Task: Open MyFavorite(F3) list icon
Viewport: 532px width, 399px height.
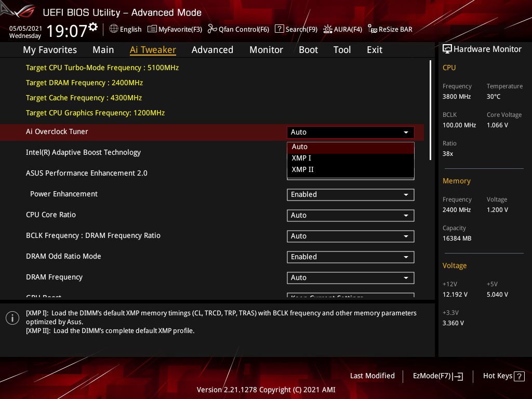Action: point(152,29)
